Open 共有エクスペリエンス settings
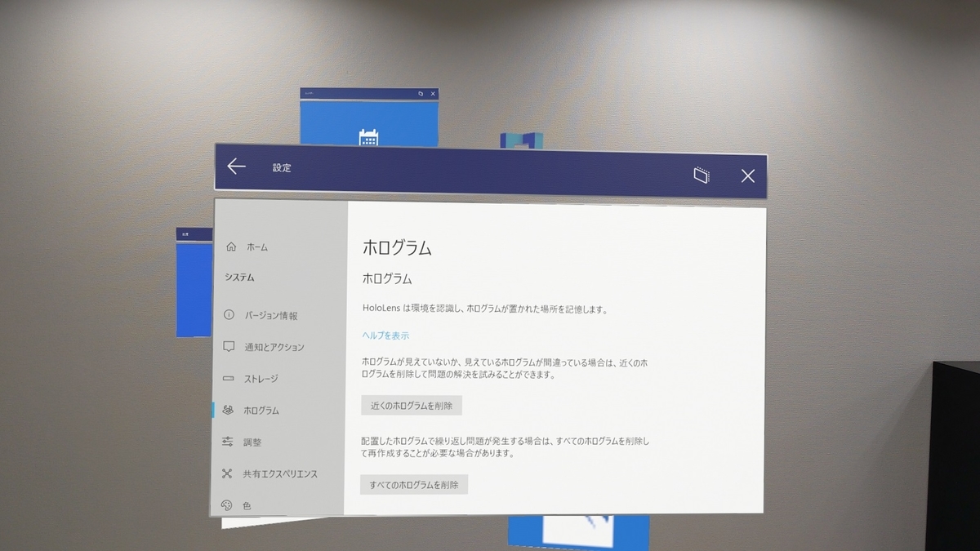This screenshot has width=980, height=551. point(280,473)
